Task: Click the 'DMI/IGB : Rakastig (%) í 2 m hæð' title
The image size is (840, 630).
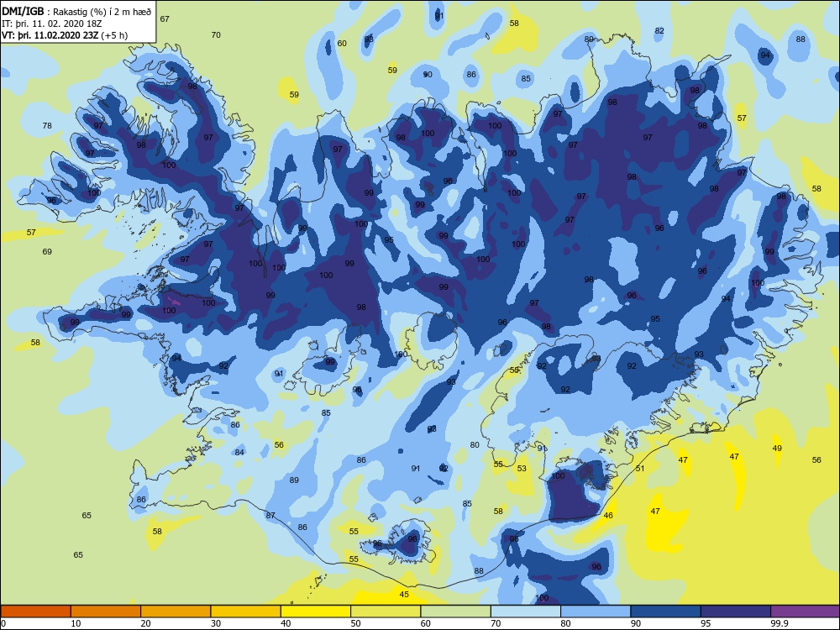Action: [76, 11]
